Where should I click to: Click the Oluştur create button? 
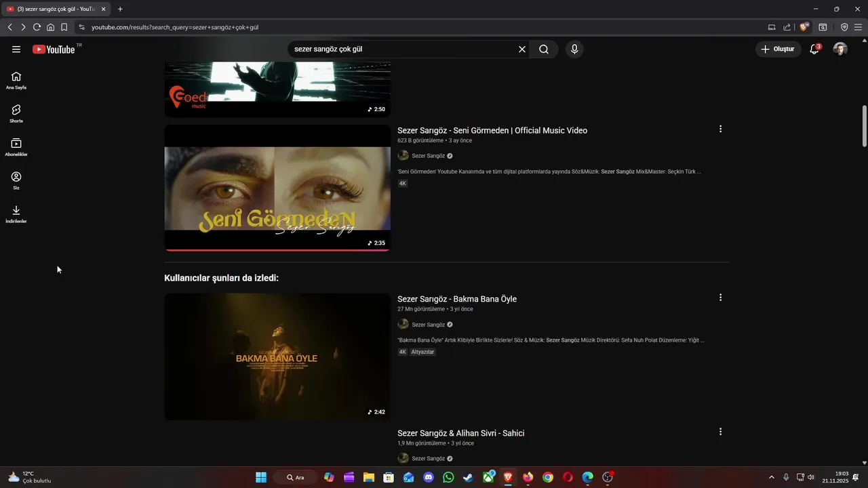pos(777,49)
